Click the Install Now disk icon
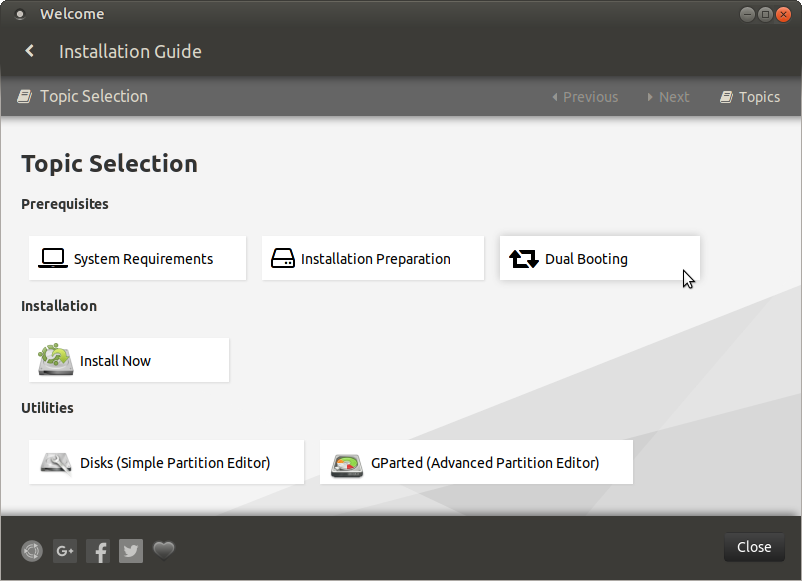 click(55, 360)
